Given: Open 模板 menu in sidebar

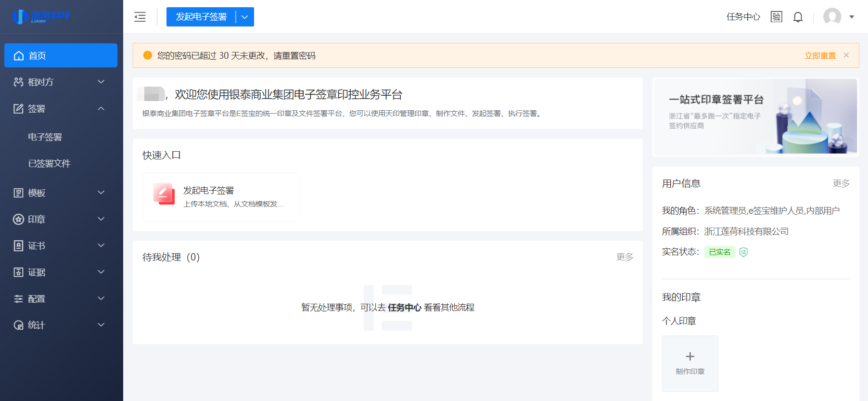Looking at the screenshot, I should click(61, 193).
